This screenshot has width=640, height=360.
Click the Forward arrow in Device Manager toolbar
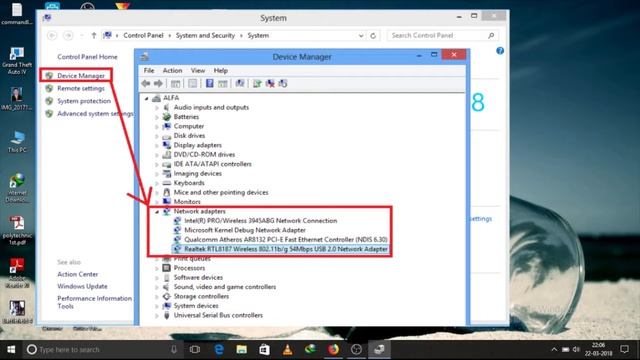(x=158, y=84)
